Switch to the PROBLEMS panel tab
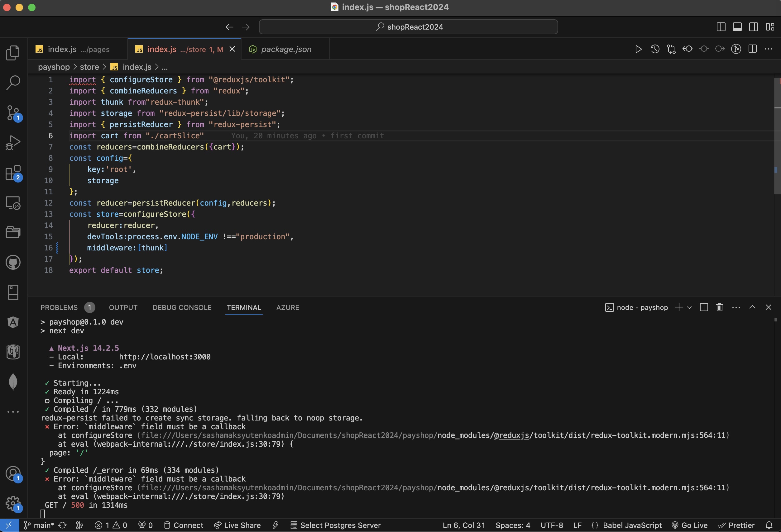Viewport: 781px width, 532px height. tap(59, 308)
